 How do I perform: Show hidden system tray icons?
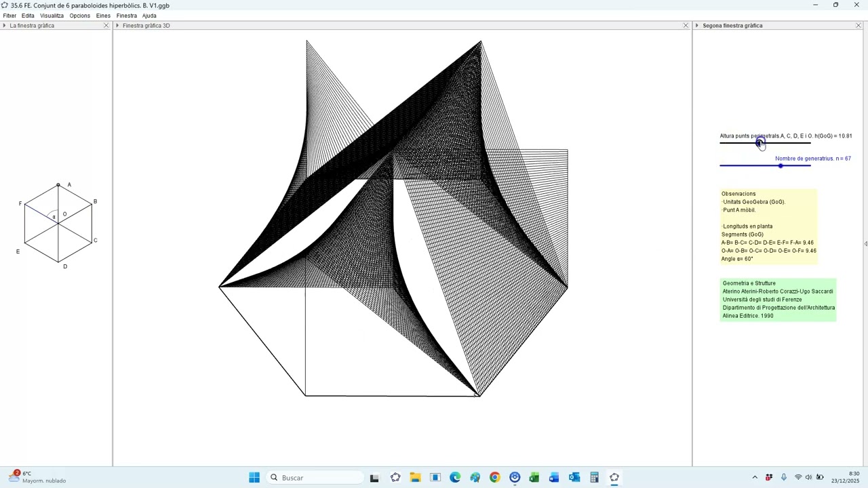point(755,478)
